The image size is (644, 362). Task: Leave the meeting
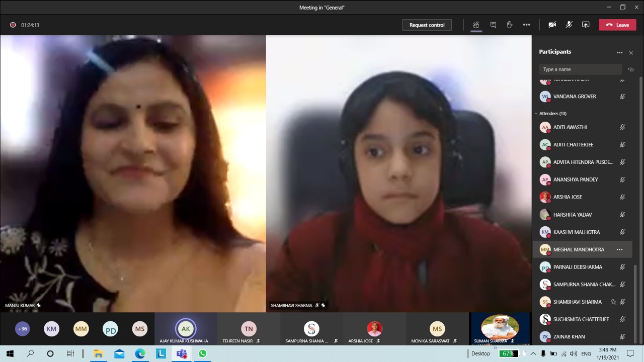(x=617, y=25)
